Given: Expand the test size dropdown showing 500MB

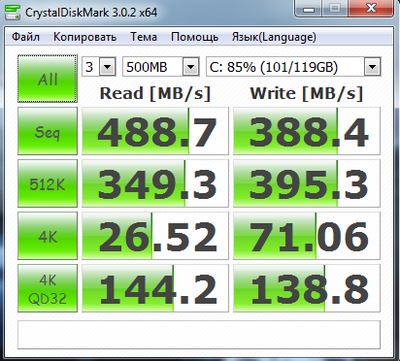Looking at the screenshot, I should pos(191,67).
